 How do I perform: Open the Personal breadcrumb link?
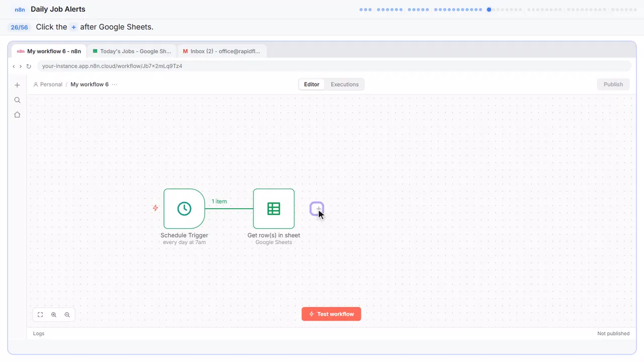(x=48, y=84)
